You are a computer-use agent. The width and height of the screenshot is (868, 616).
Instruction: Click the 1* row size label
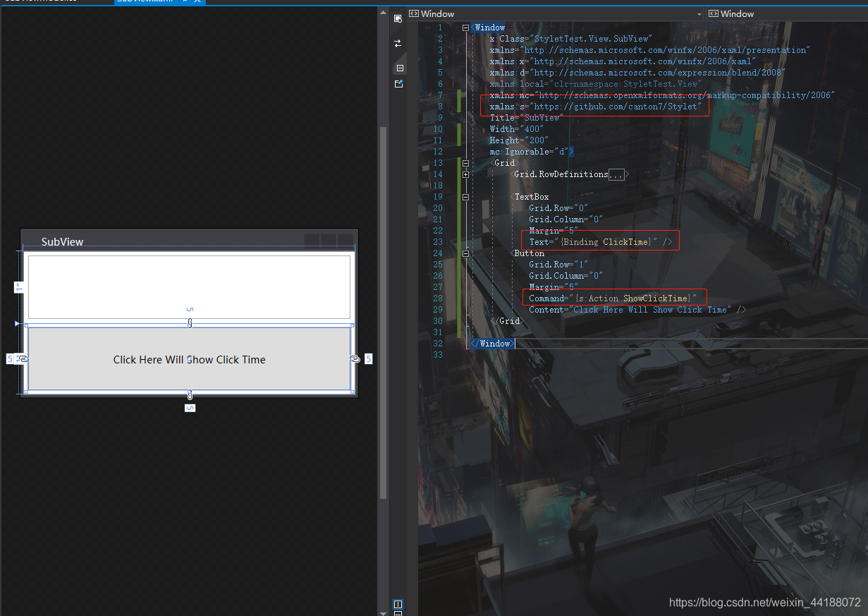tap(19, 287)
